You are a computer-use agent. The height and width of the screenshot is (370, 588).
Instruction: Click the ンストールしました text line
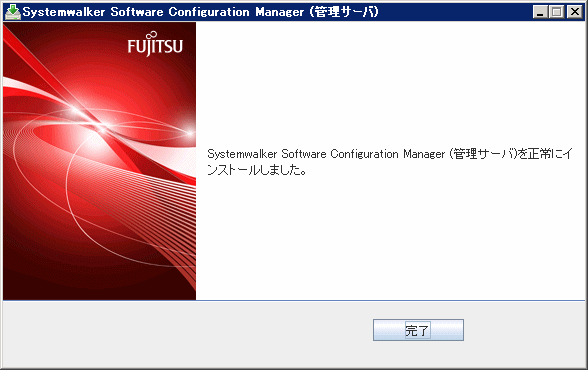pyautogui.click(x=256, y=170)
